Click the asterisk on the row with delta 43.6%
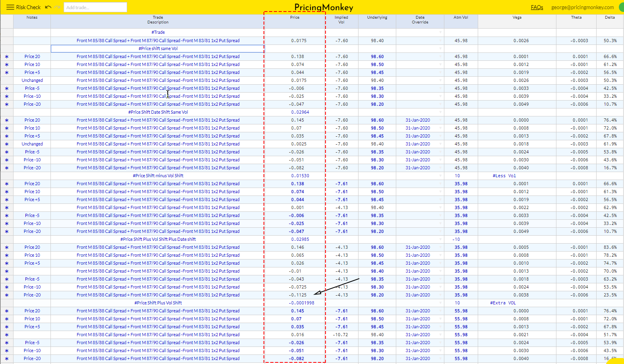 [7, 160]
